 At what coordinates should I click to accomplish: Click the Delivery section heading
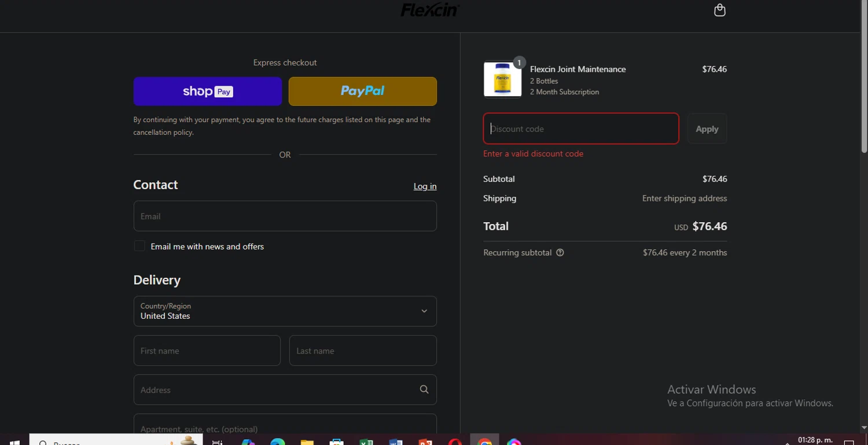click(x=157, y=280)
